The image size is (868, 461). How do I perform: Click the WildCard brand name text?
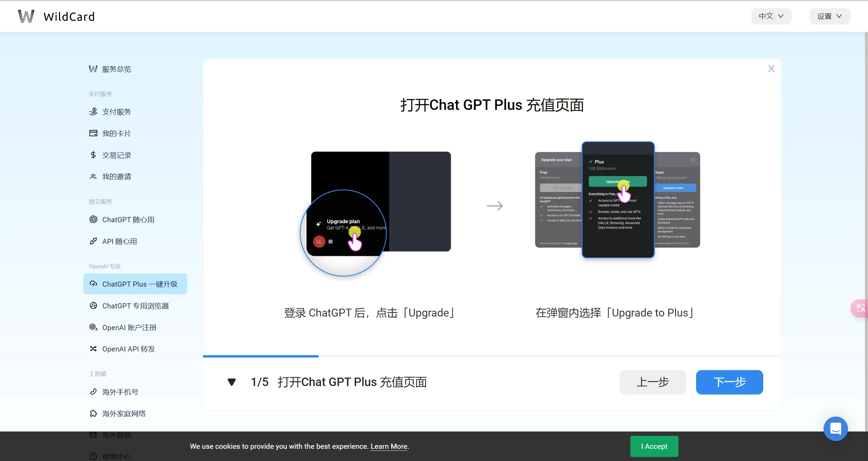69,17
